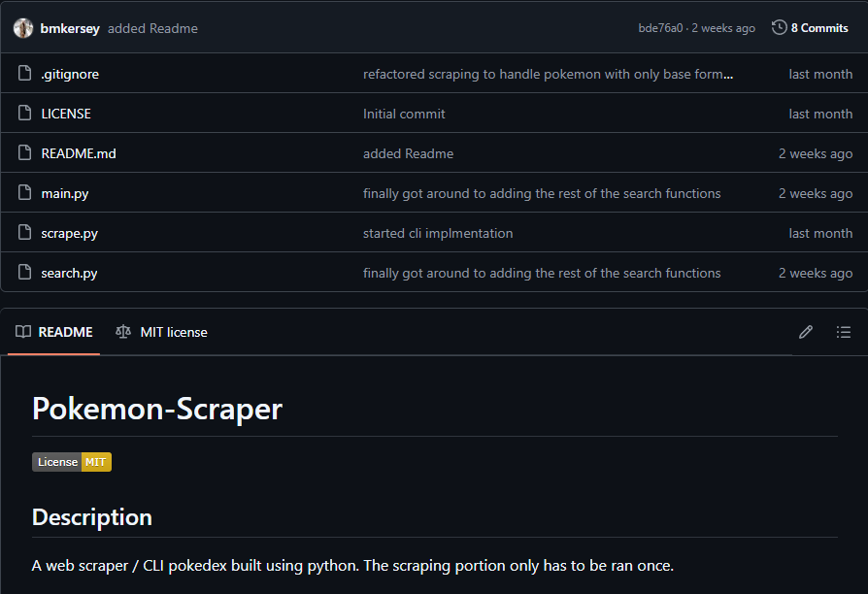The height and width of the screenshot is (594, 868).
Task: Open commit hash bde76a0
Action: click(x=660, y=28)
